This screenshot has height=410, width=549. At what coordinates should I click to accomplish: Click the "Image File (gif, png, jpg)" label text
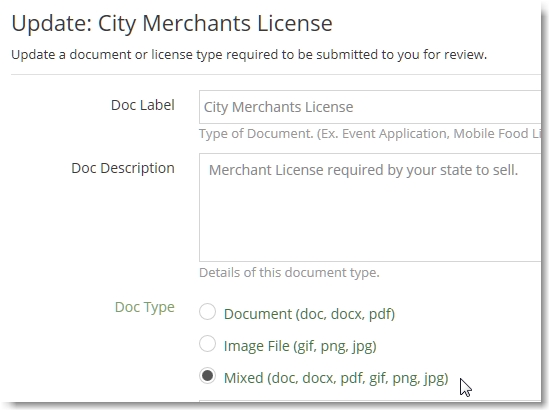point(300,346)
